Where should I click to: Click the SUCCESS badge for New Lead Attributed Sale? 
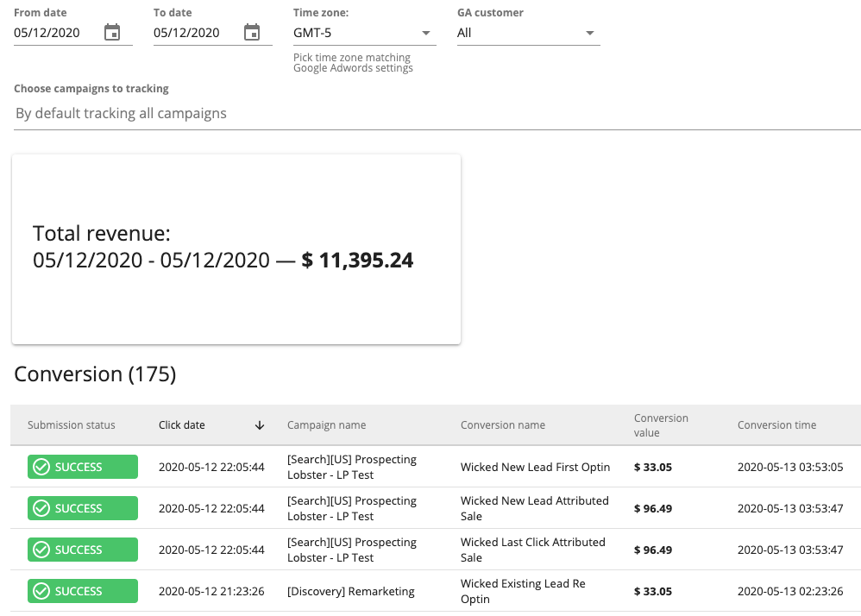(x=83, y=508)
